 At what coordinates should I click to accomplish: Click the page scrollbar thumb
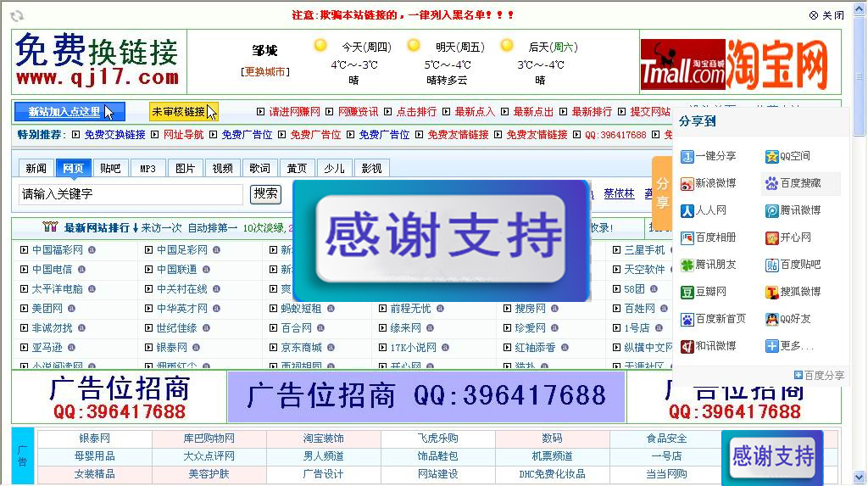860,75
